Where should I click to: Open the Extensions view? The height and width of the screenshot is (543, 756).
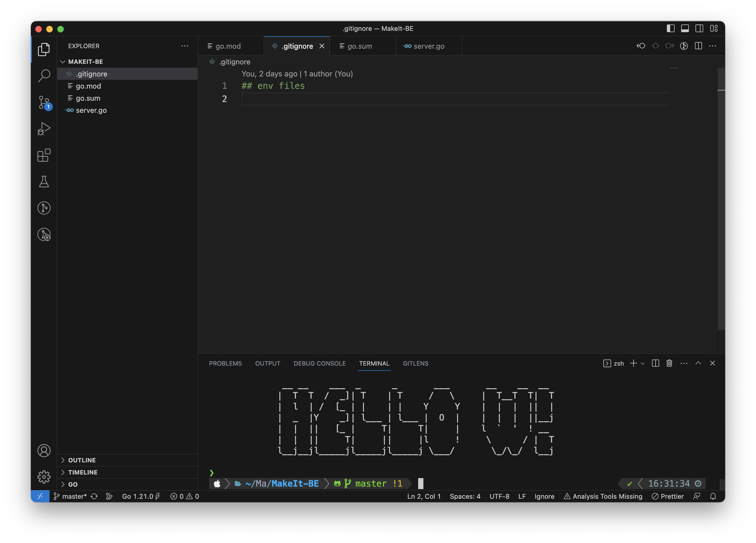44,155
